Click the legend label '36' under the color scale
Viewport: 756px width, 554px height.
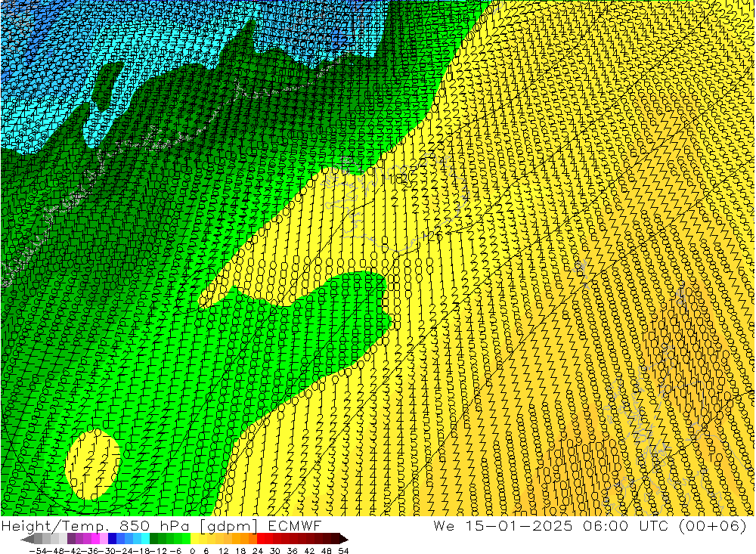(292, 551)
